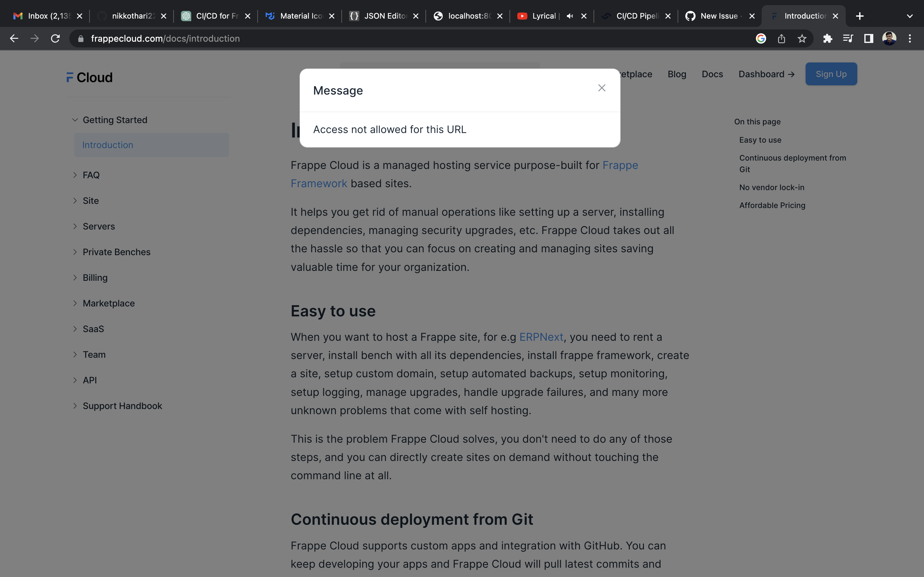Open Chrome's three-dot menu
Screen dimensions: 924x577
pyautogui.click(x=910, y=38)
